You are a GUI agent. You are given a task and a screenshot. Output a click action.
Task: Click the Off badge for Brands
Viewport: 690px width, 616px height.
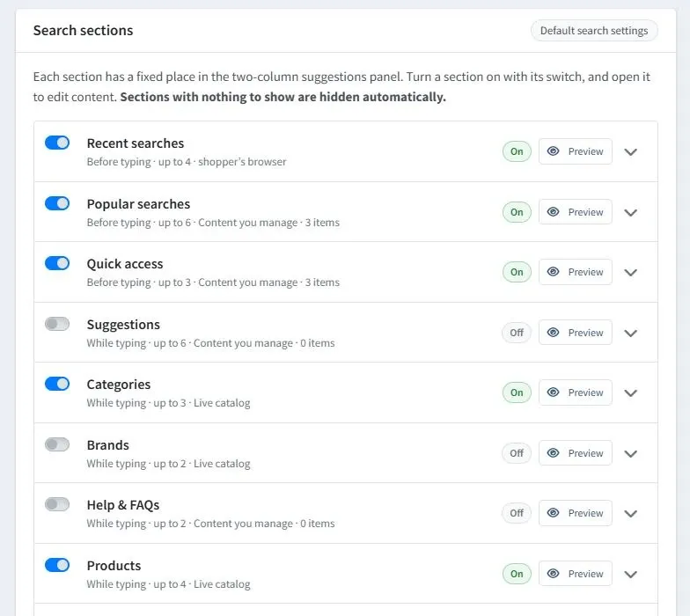[517, 453]
